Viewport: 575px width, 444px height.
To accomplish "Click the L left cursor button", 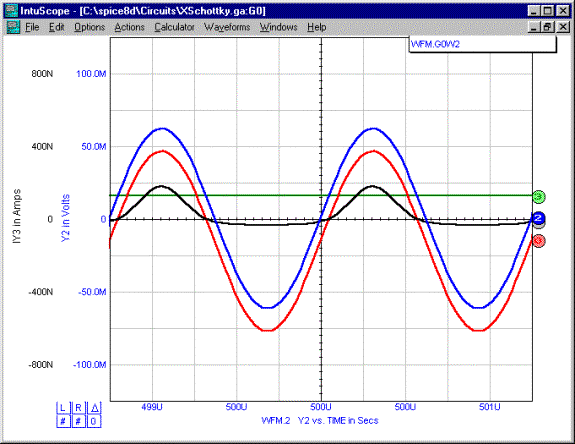I will [63, 408].
